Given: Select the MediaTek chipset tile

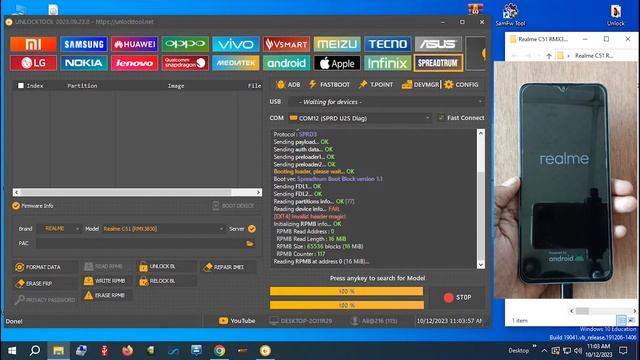Looking at the screenshot, I should pyautogui.click(x=236, y=63).
